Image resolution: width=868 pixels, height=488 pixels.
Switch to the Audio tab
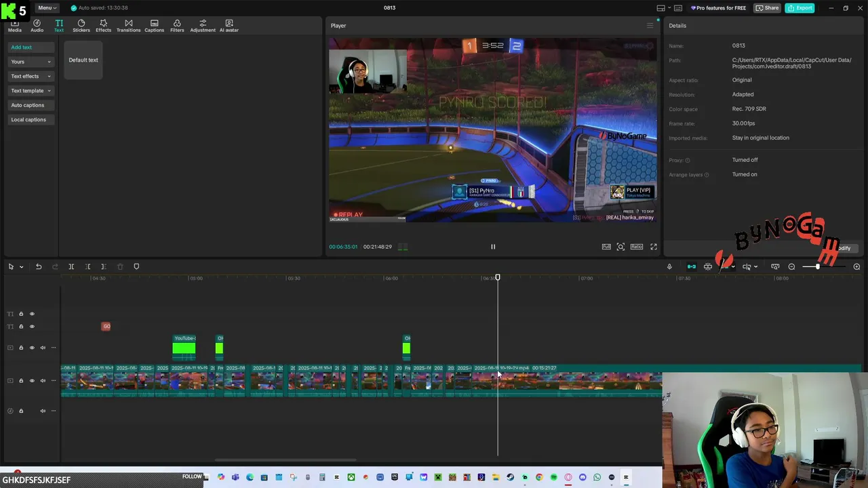pyautogui.click(x=37, y=26)
